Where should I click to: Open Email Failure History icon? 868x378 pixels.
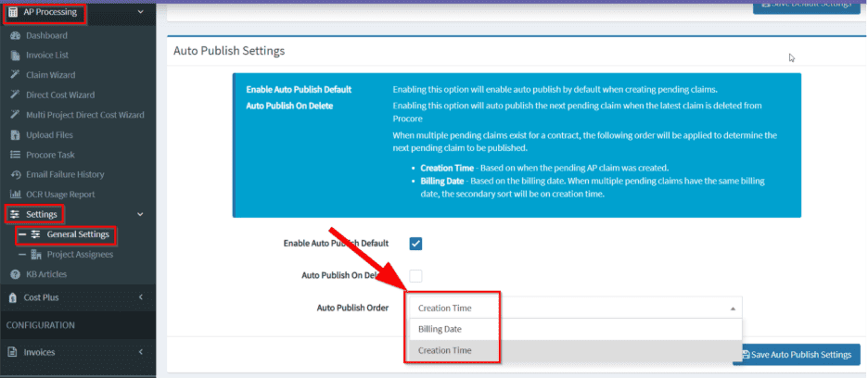(x=15, y=174)
